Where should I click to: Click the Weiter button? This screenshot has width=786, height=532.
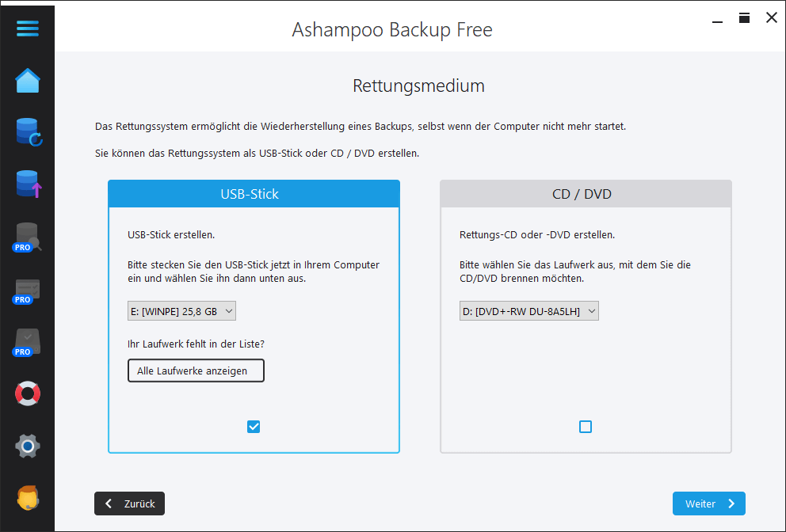tap(708, 503)
